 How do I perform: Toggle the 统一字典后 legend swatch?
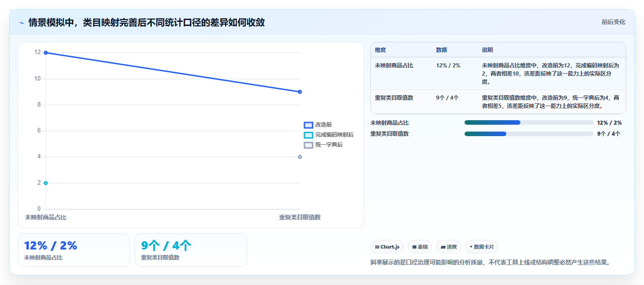[309, 145]
